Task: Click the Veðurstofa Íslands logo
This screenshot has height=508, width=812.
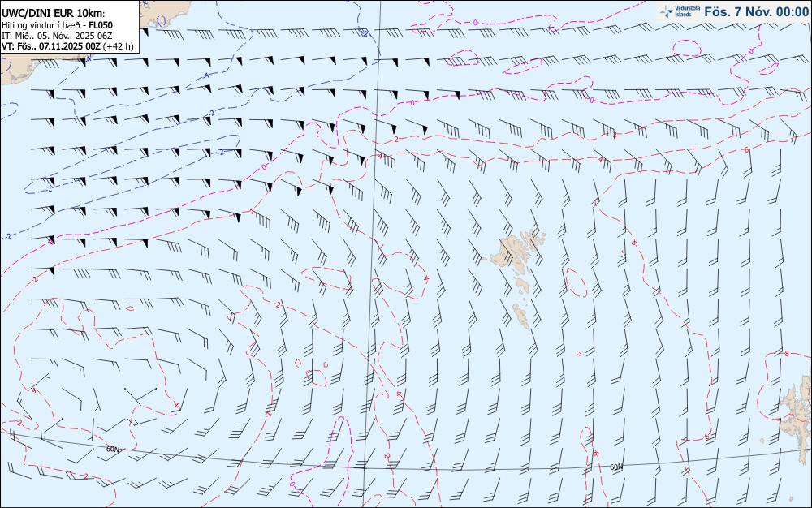Action: pyautogui.click(x=680, y=11)
